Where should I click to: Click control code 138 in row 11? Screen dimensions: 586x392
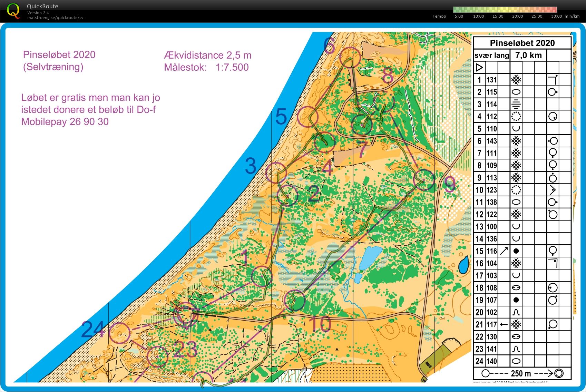pyautogui.click(x=492, y=202)
